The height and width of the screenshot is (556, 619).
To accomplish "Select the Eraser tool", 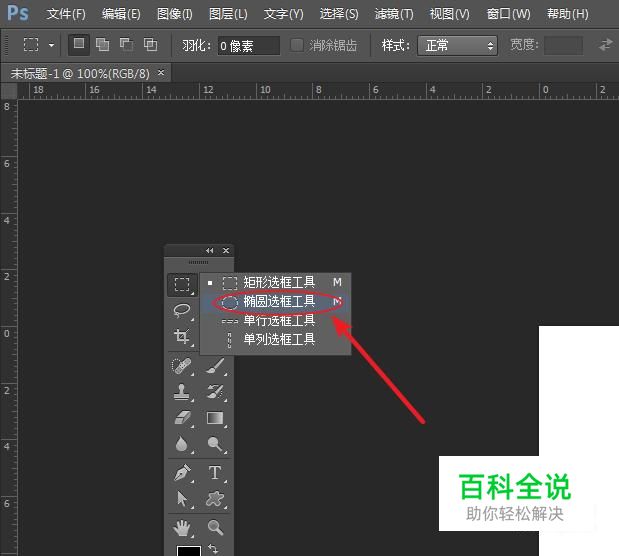I will point(182,418).
